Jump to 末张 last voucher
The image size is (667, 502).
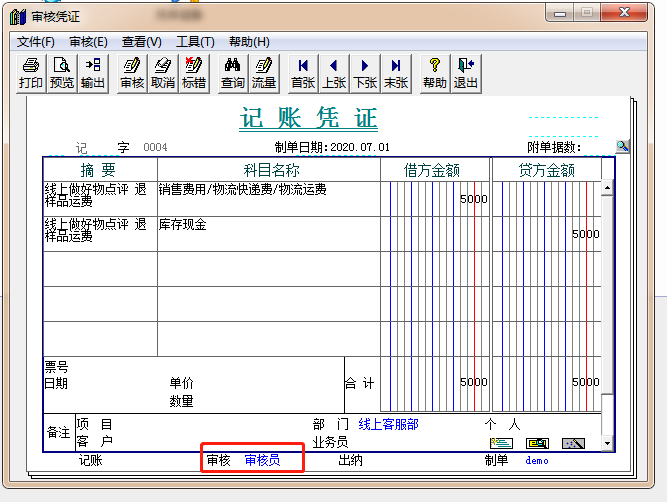tap(396, 73)
